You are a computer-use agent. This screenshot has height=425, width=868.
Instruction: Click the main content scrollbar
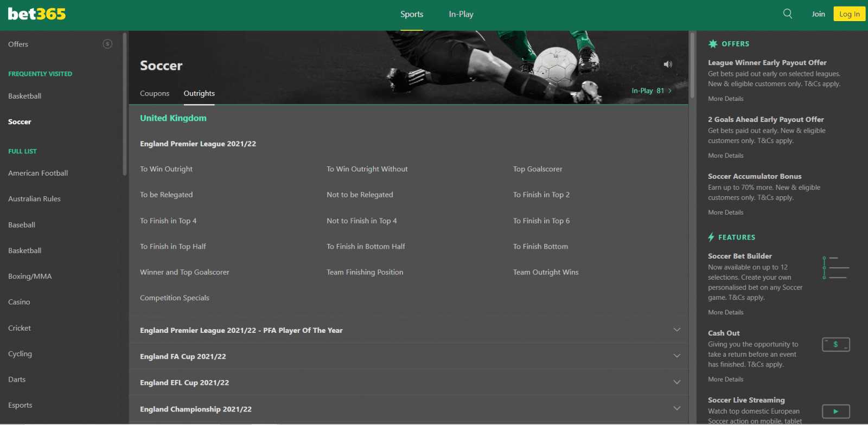(x=692, y=65)
